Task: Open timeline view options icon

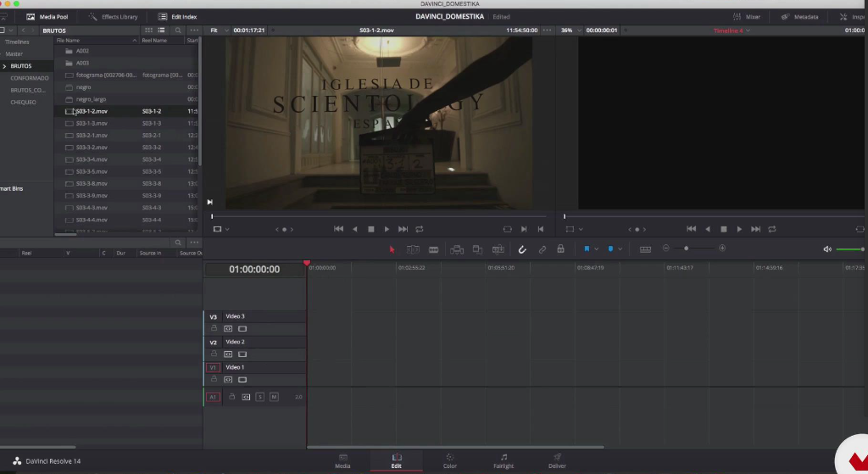Action: [x=645, y=249]
